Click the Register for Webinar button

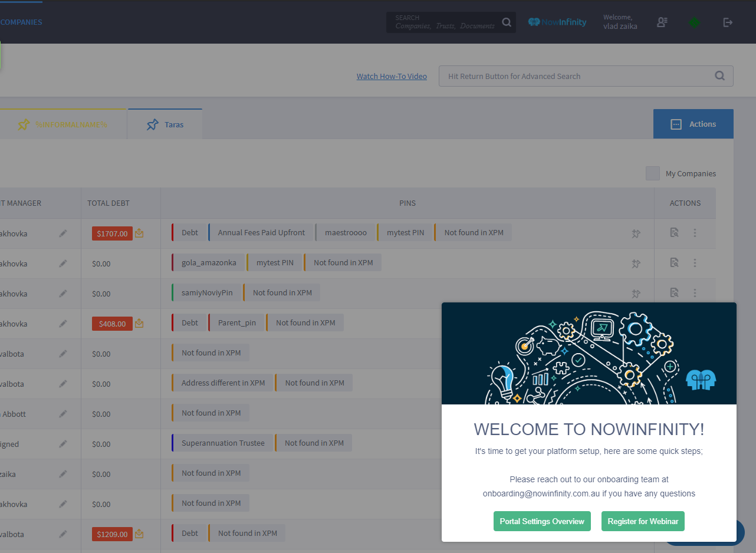click(x=643, y=521)
